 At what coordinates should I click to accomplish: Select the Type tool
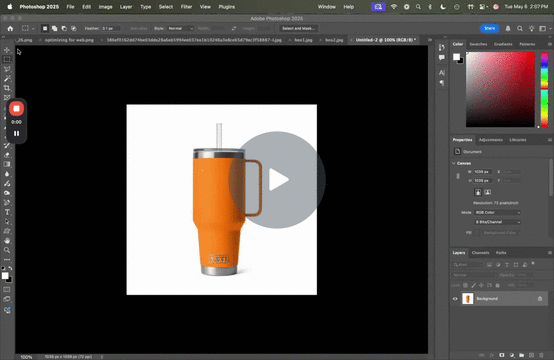coord(7,212)
